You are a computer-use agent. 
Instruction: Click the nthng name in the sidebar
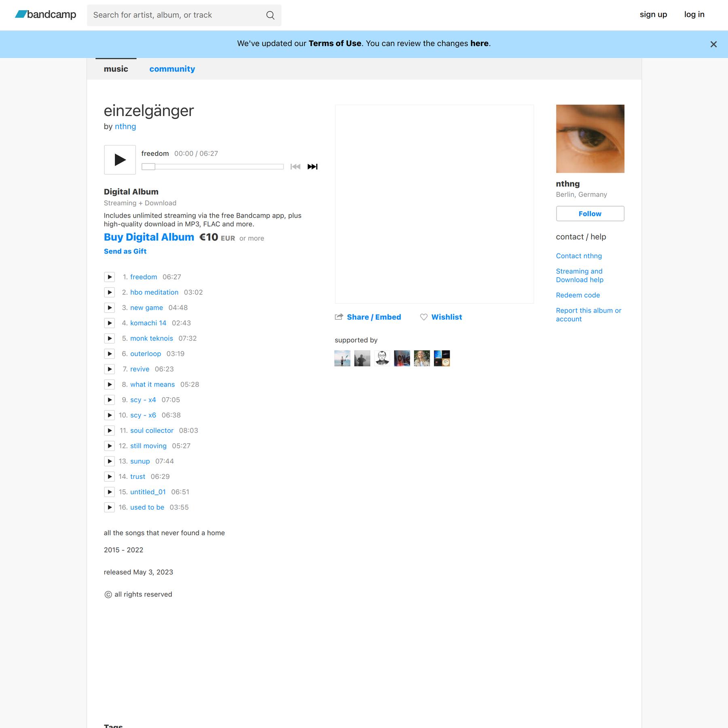568,184
